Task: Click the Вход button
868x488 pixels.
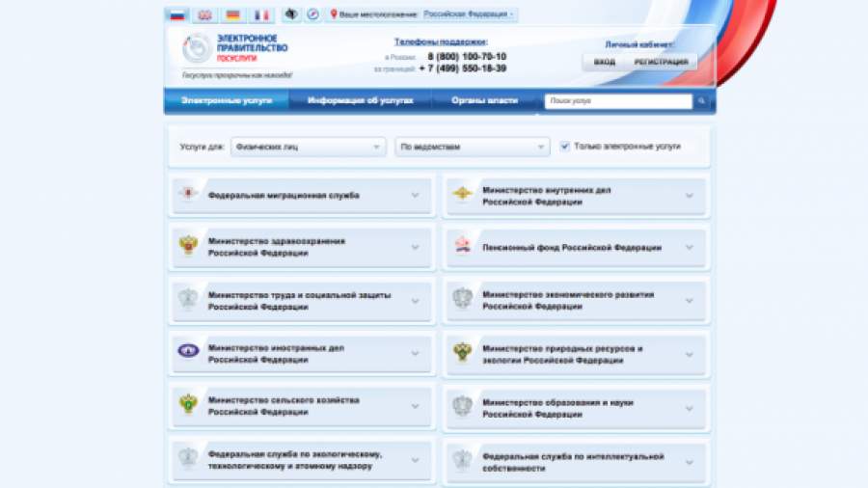Action: coord(605,62)
